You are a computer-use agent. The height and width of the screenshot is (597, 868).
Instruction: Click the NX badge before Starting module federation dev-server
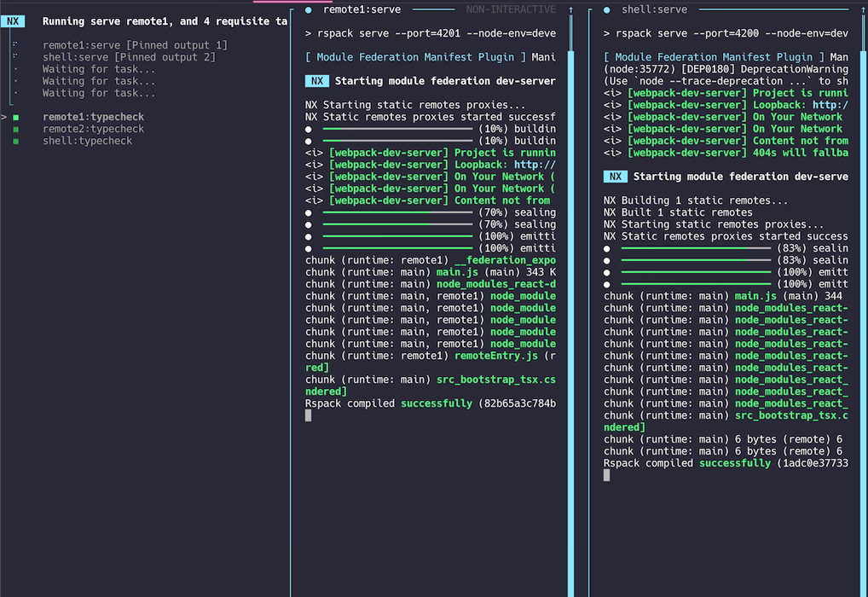click(316, 81)
